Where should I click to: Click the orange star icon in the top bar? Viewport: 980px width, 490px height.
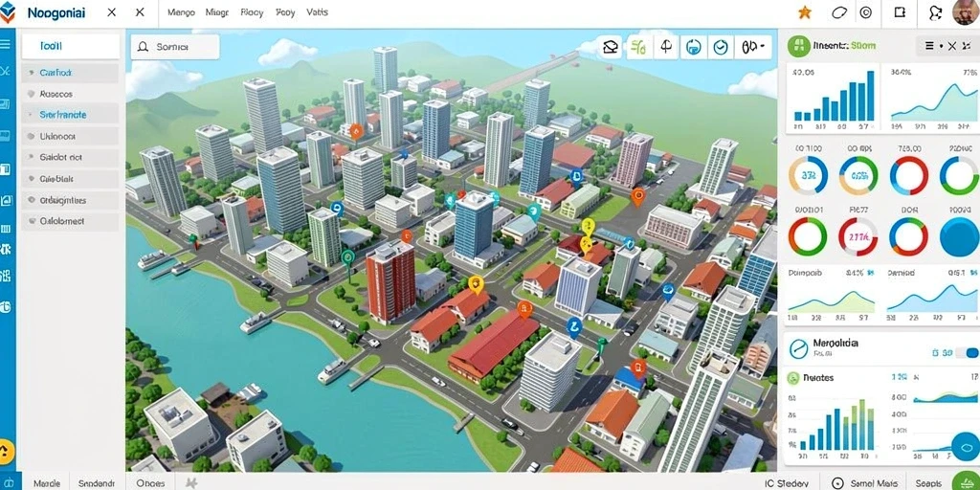[804, 12]
